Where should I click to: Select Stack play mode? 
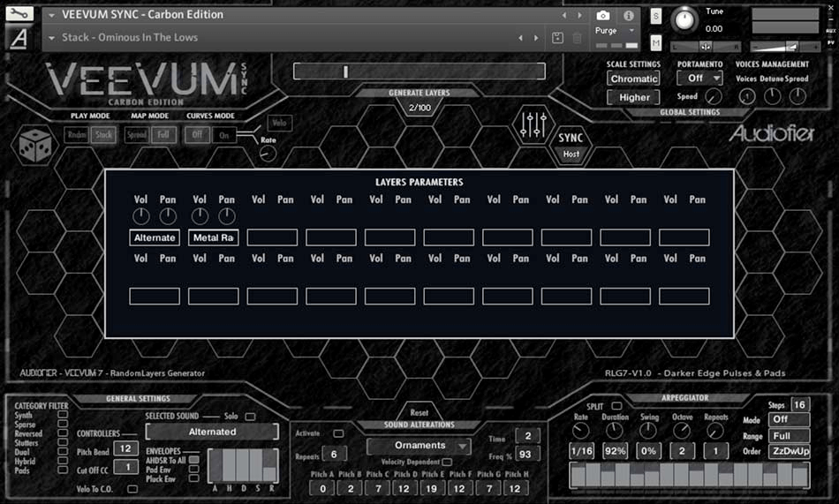(103, 135)
